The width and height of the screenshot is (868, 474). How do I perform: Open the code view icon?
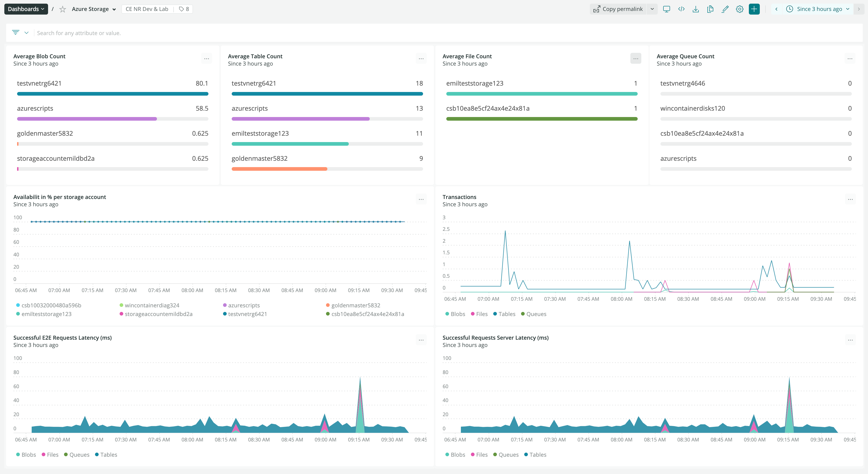681,9
